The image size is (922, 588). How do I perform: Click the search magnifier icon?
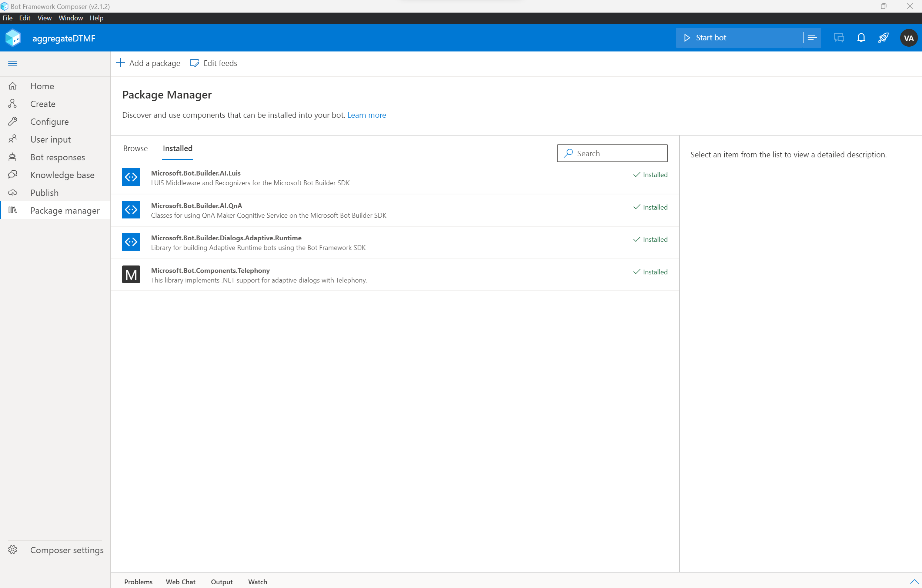coord(569,153)
